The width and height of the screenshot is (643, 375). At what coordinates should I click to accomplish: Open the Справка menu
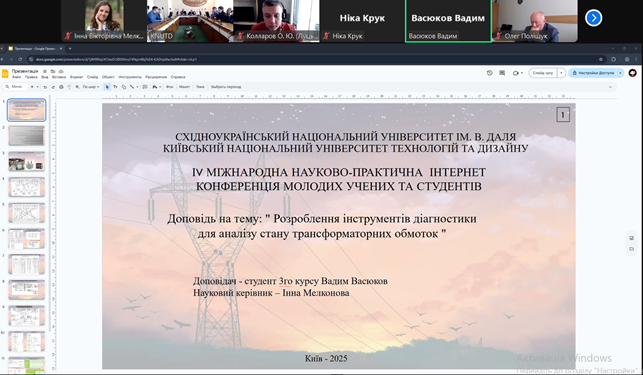pos(178,77)
